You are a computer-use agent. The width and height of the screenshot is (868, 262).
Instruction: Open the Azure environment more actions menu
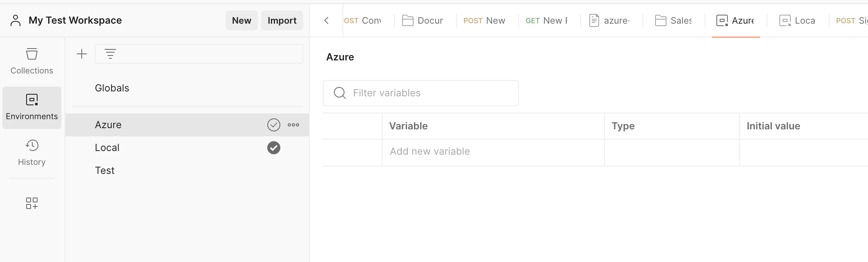click(293, 125)
